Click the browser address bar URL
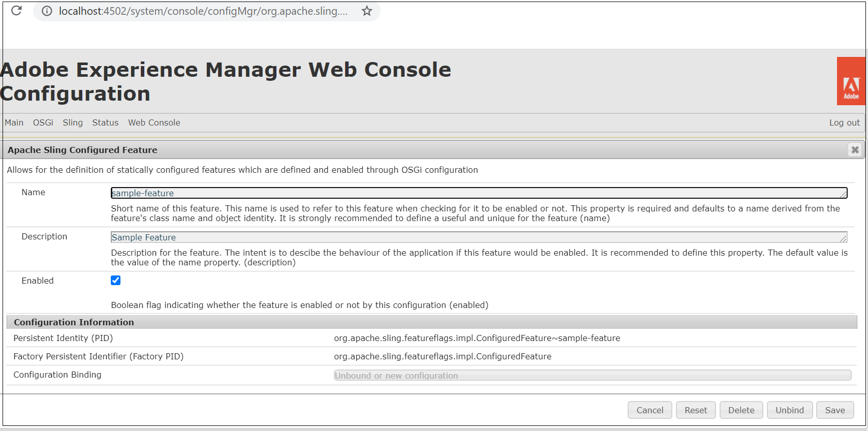 pos(203,11)
